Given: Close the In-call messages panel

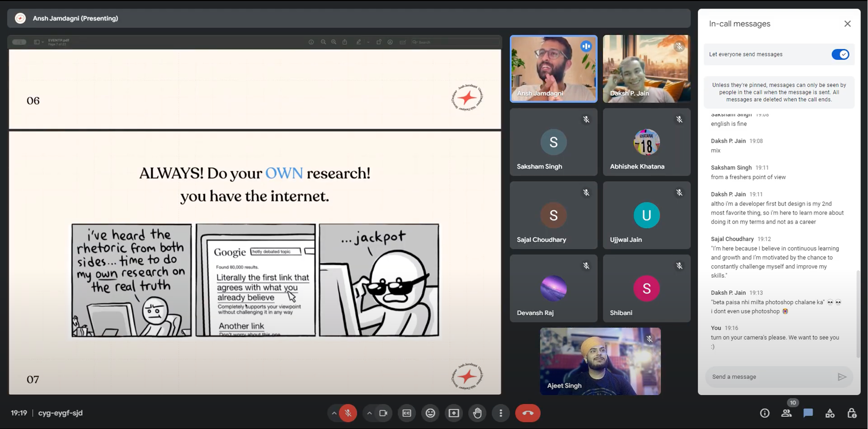Looking at the screenshot, I should pos(847,24).
